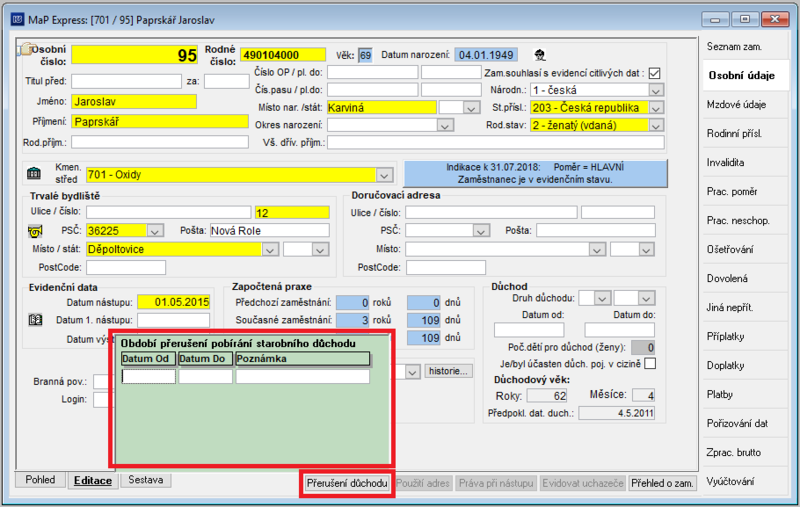Viewport: 800px width, 507px height.
Task: Click the Indikace k 31.07.2018 status banner
Action: click(535, 173)
